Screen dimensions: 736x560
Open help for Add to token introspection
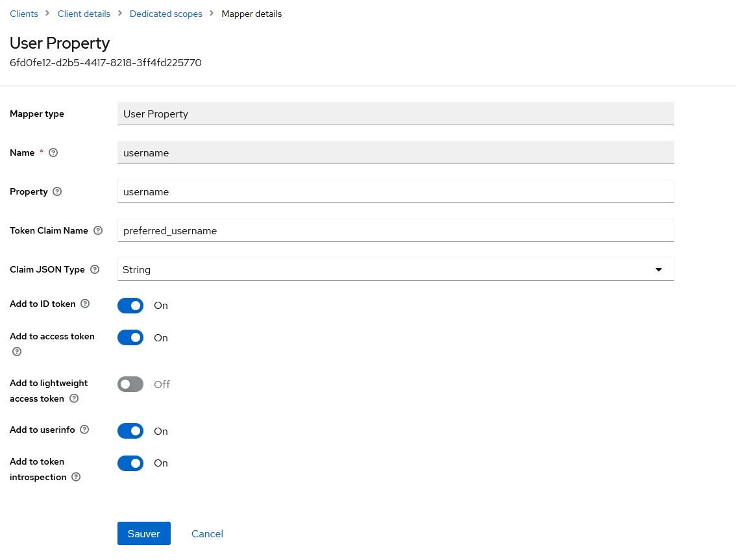76,478
